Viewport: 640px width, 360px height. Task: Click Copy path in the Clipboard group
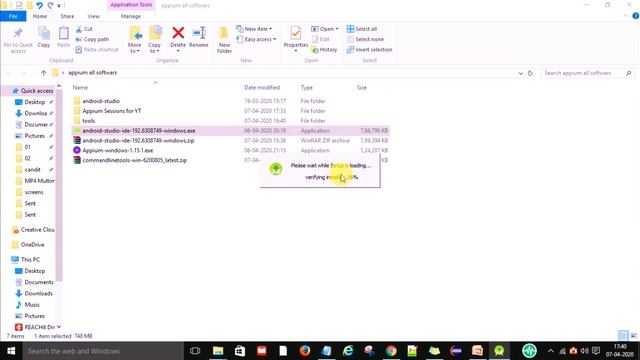[92, 39]
